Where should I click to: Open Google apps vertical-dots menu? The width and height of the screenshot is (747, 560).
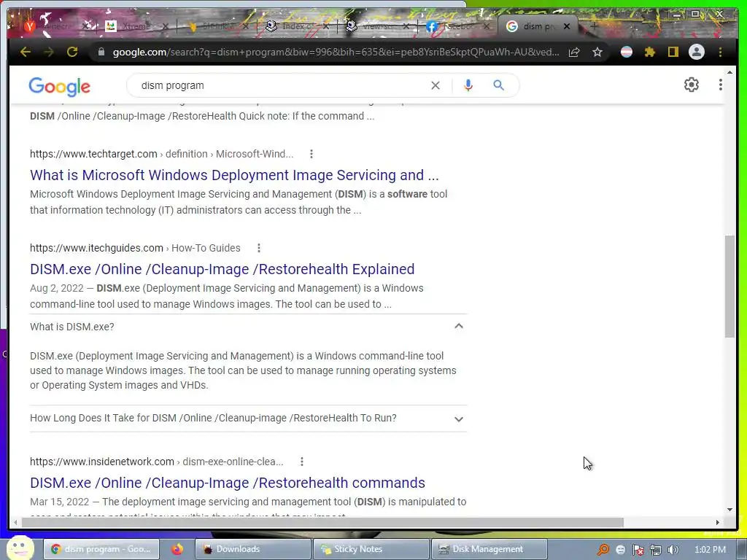coord(720,85)
